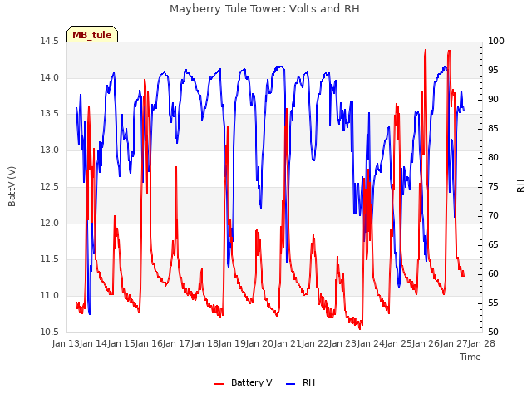Click the Time axis label

pos(470,357)
